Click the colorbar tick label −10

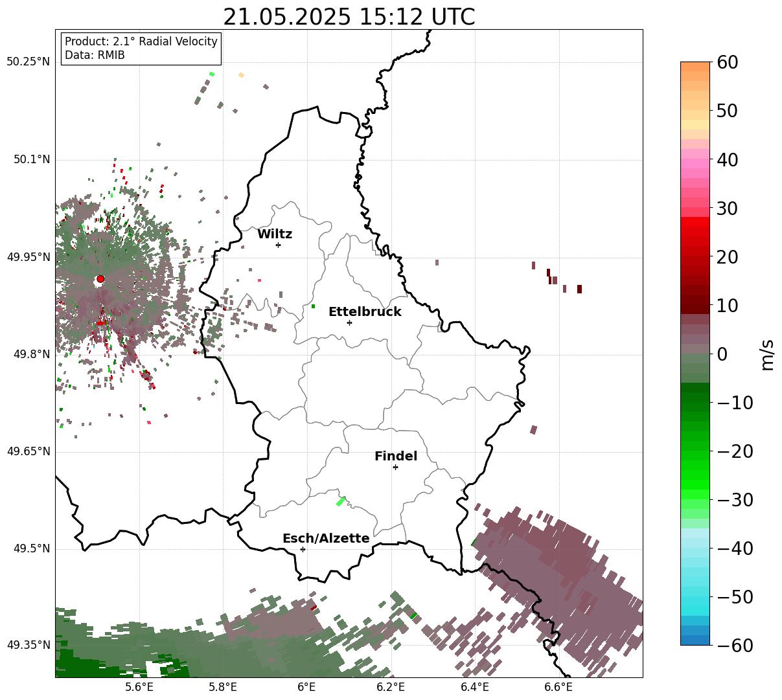[x=734, y=402]
